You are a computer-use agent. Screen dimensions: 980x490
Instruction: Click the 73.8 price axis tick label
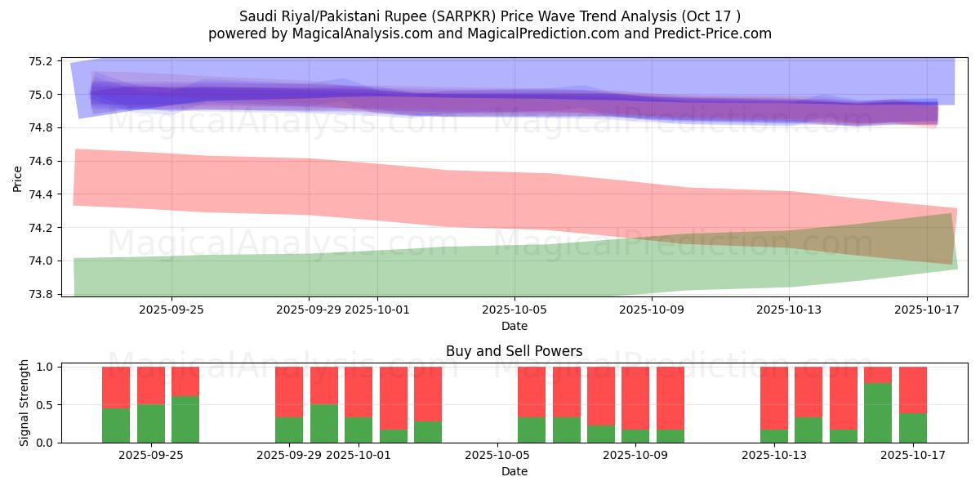40,294
